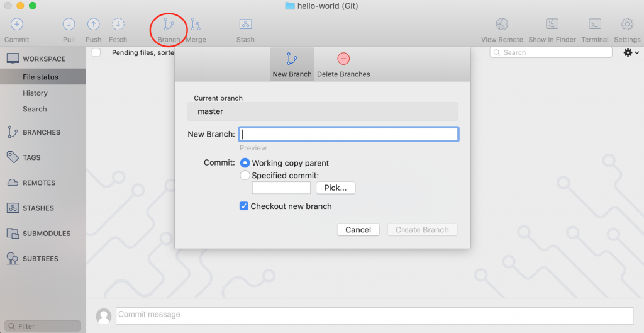Toggle the pending files select-all checkbox
Image resolution: width=644 pixels, height=333 pixels.
(x=96, y=53)
